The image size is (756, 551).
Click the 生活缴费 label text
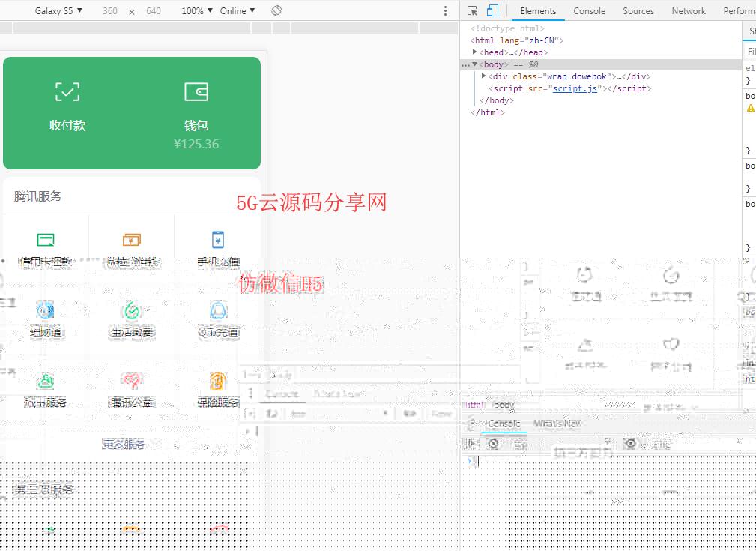click(132, 332)
